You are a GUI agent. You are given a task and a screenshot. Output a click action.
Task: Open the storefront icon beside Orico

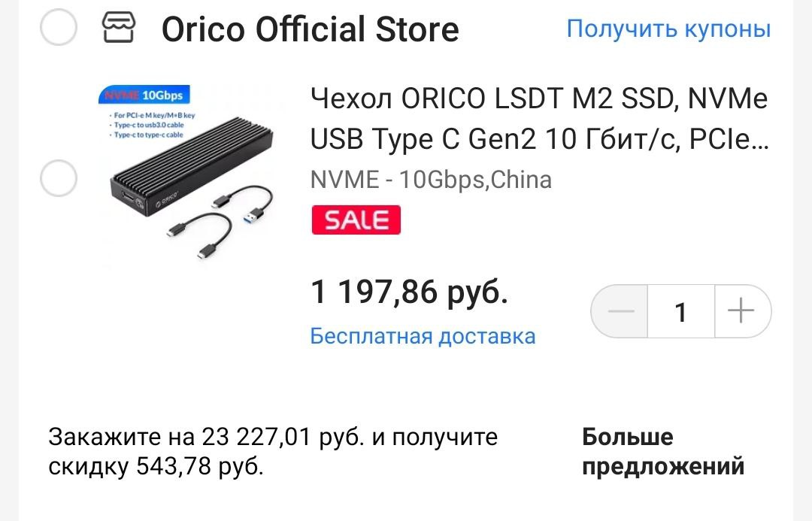pos(119,28)
